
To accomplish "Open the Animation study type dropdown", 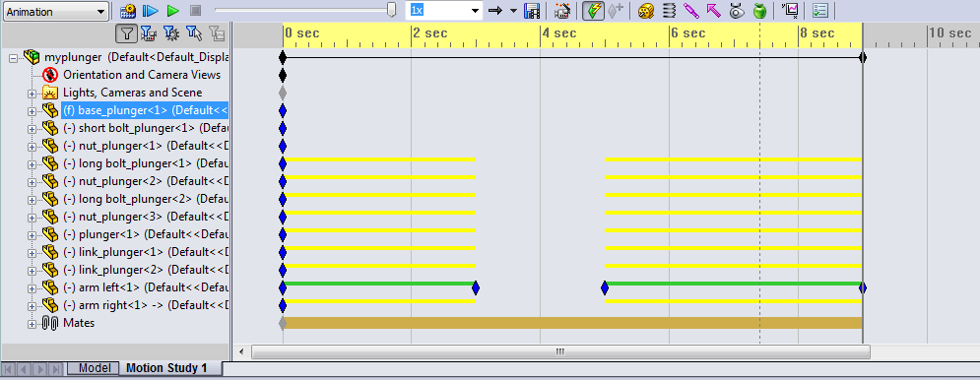I will pyautogui.click(x=55, y=11).
